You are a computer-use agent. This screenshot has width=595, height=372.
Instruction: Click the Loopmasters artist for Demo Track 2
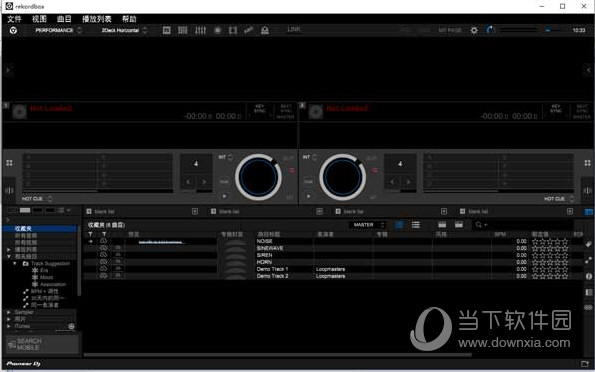[x=330, y=276]
